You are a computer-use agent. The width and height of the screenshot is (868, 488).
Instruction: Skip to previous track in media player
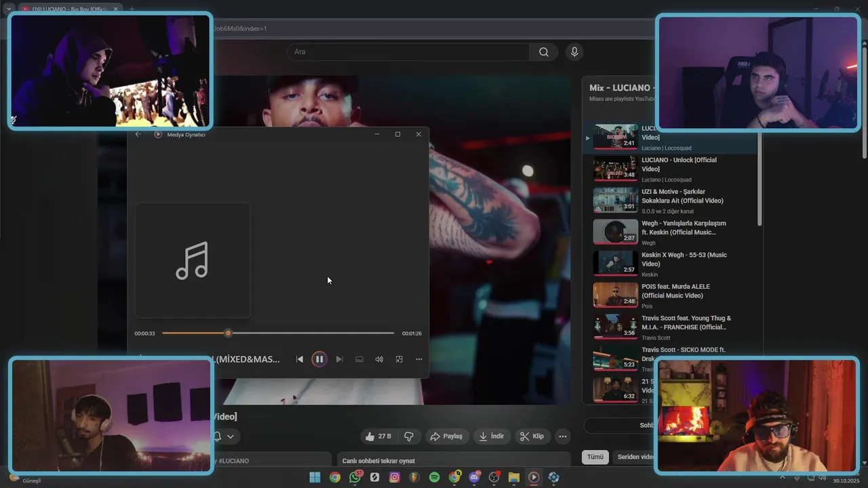point(299,359)
